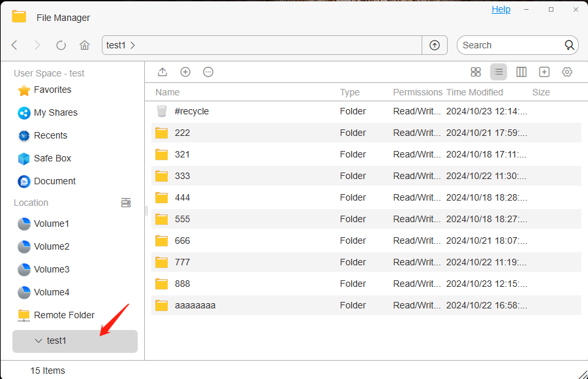Click the Recents clock icon
588x379 pixels.
coord(24,136)
